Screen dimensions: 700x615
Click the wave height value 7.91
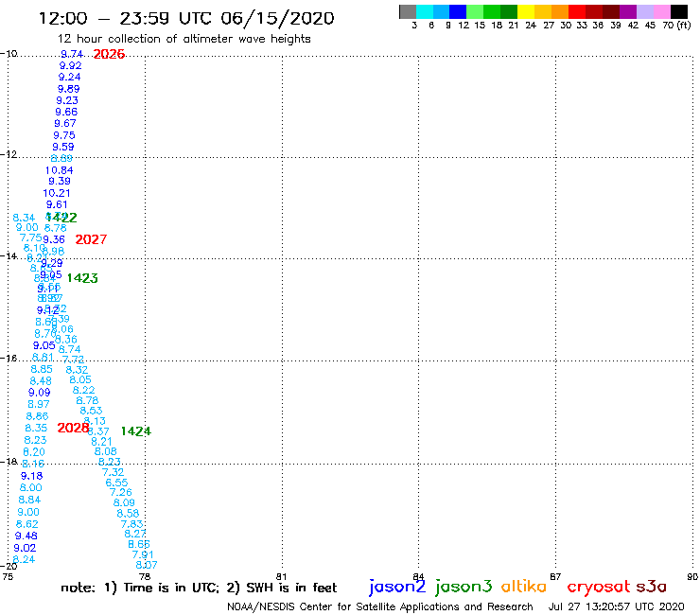(x=143, y=554)
